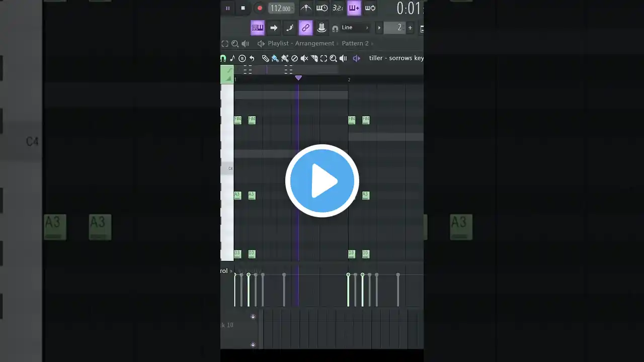Click the 112.000 tempo field
Image resolution: width=644 pixels, height=362 pixels.
[x=280, y=8]
